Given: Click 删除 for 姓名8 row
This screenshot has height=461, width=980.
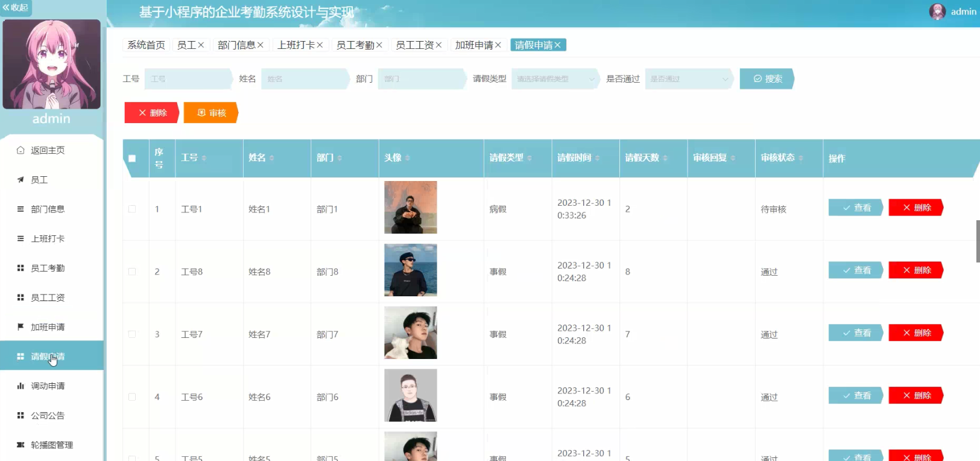Looking at the screenshot, I should click(x=916, y=270).
